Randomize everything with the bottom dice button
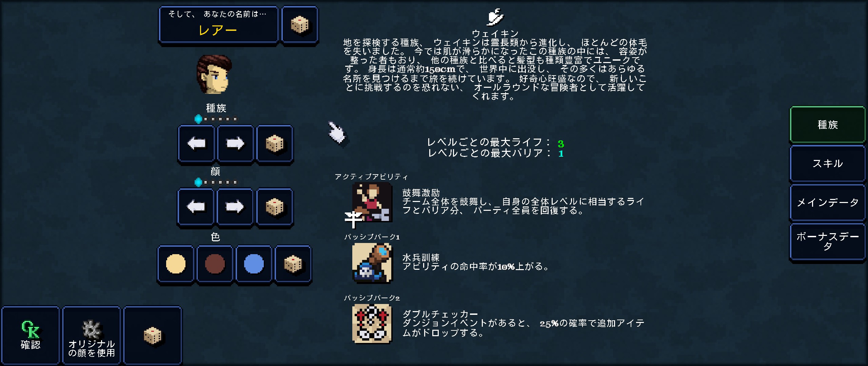The image size is (868, 366). (x=153, y=335)
